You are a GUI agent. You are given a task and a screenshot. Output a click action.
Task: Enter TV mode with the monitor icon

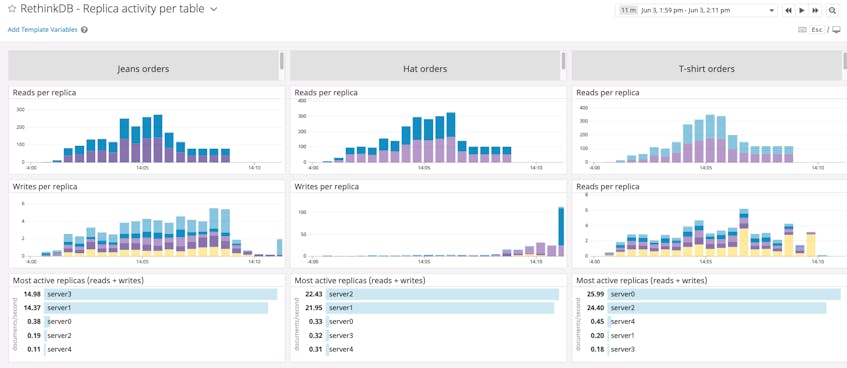(x=836, y=30)
